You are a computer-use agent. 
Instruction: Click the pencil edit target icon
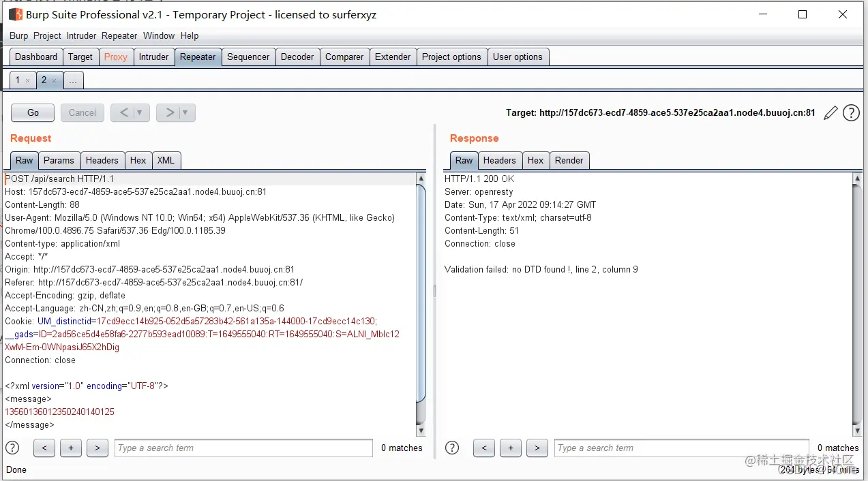point(830,113)
